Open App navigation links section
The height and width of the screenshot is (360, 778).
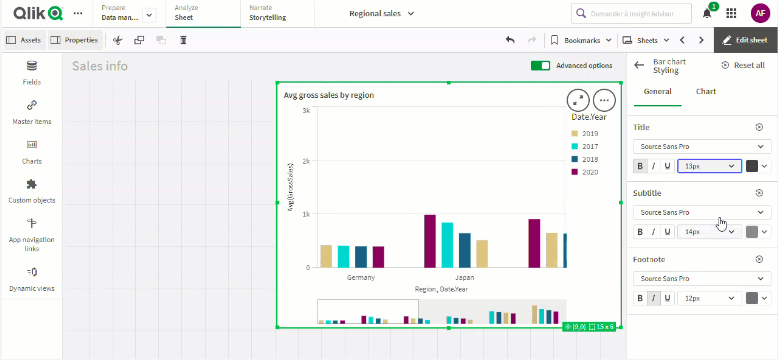pos(32,235)
